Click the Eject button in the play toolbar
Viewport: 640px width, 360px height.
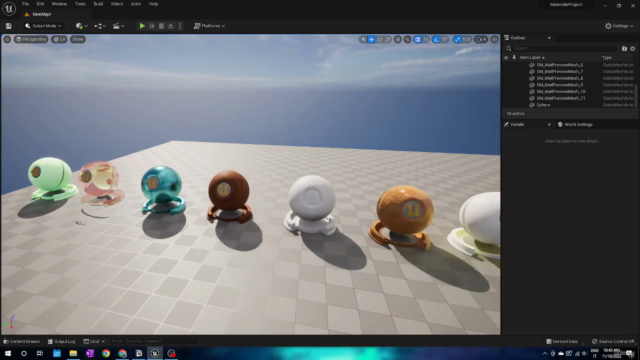tap(171, 26)
